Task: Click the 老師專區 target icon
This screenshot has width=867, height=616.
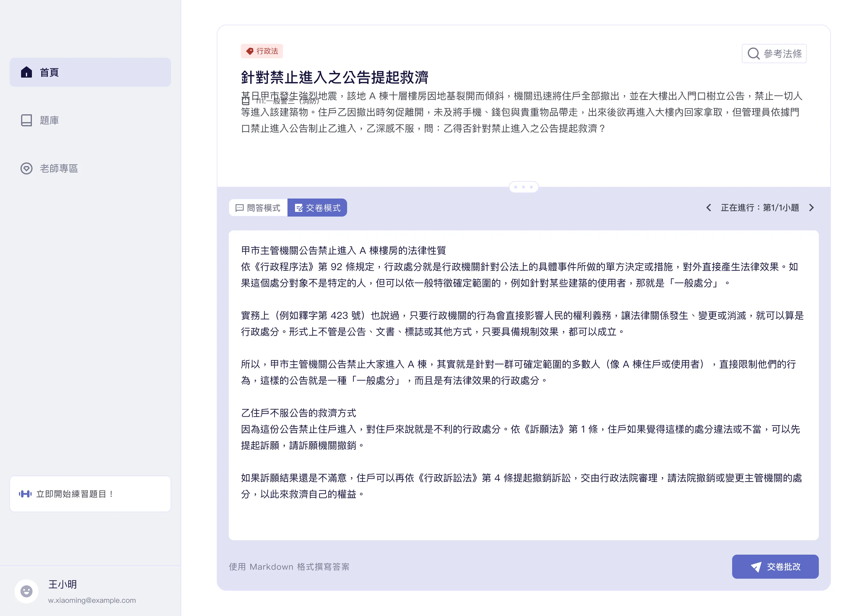Action: pos(26,168)
